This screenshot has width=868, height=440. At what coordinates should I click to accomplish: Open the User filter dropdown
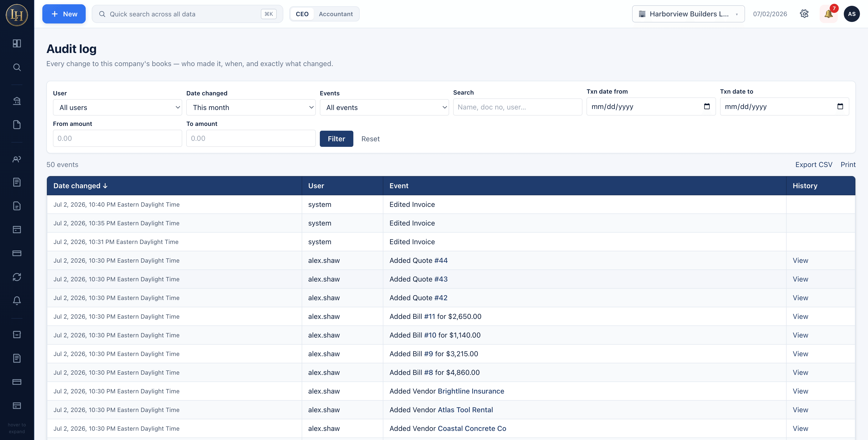(x=117, y=107)
